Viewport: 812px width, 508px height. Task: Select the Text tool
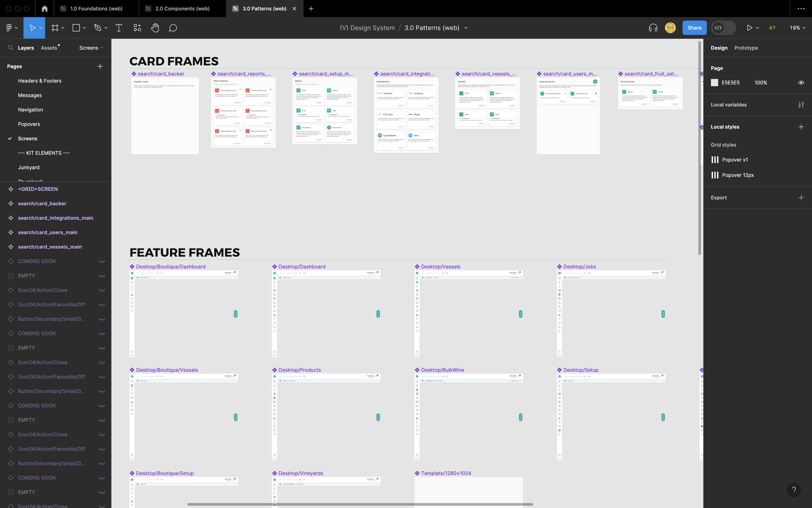(x=119, y=28)
